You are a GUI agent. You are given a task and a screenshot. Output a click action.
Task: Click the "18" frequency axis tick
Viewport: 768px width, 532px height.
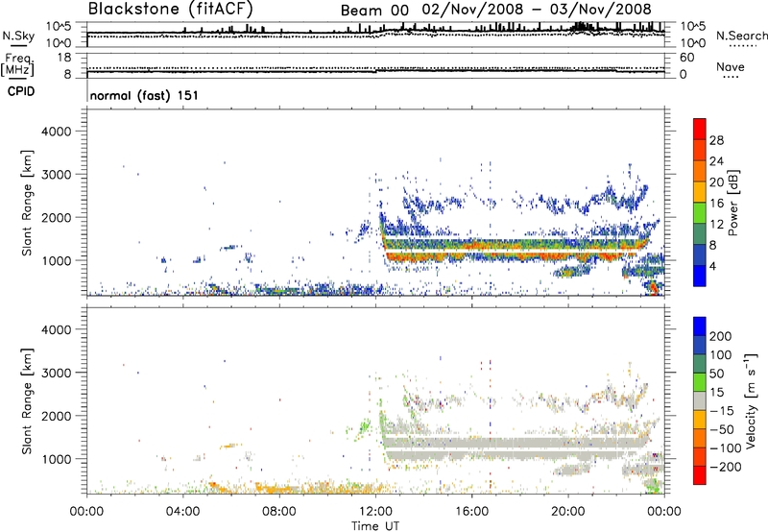(64, 58)
